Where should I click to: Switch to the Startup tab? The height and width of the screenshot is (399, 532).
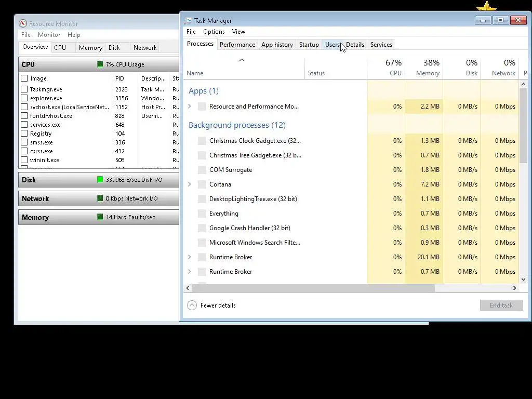pos(309,45)
